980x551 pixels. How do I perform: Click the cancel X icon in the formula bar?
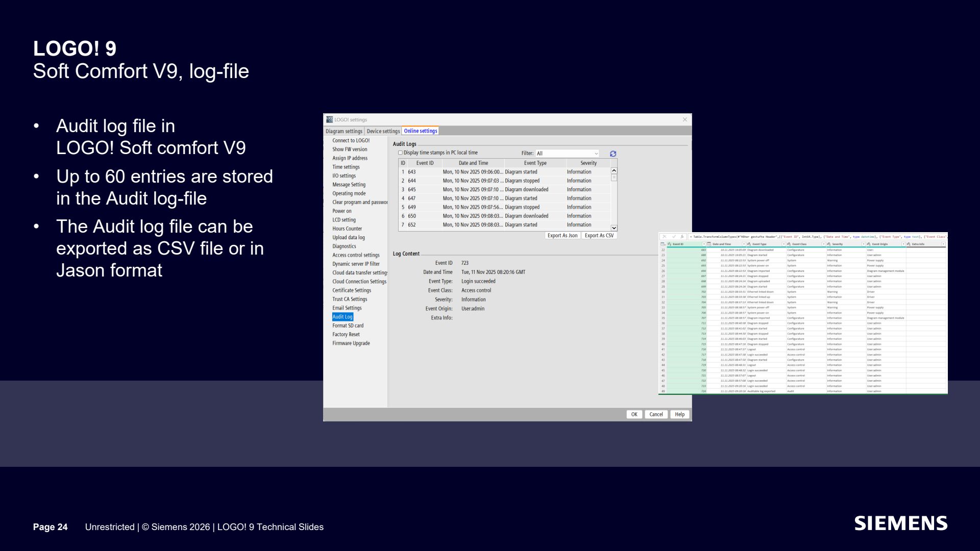coord(665,237)
